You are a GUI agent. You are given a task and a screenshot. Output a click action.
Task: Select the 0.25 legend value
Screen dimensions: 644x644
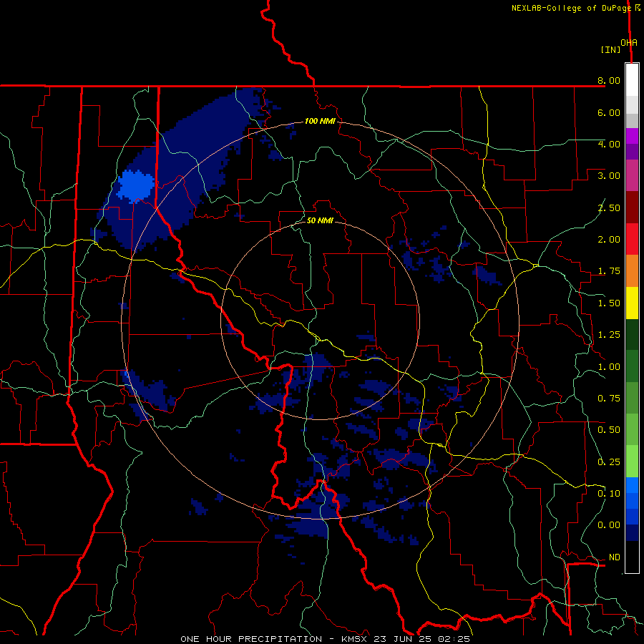click(x=609, y=462)
